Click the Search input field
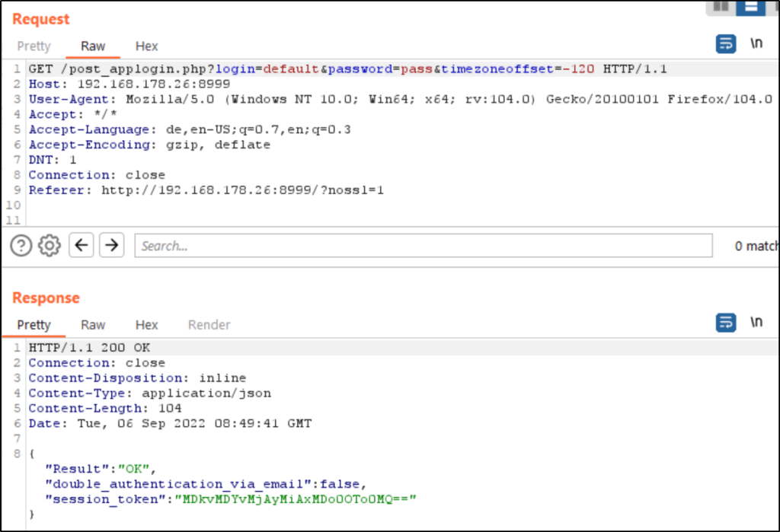 pyautogui.click(x=423, y=246)
